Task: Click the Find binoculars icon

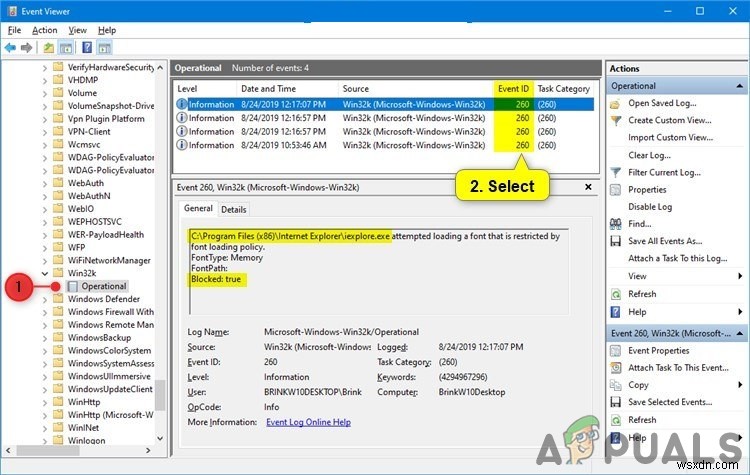Action: pyautogui.click(x=616, y=224)
